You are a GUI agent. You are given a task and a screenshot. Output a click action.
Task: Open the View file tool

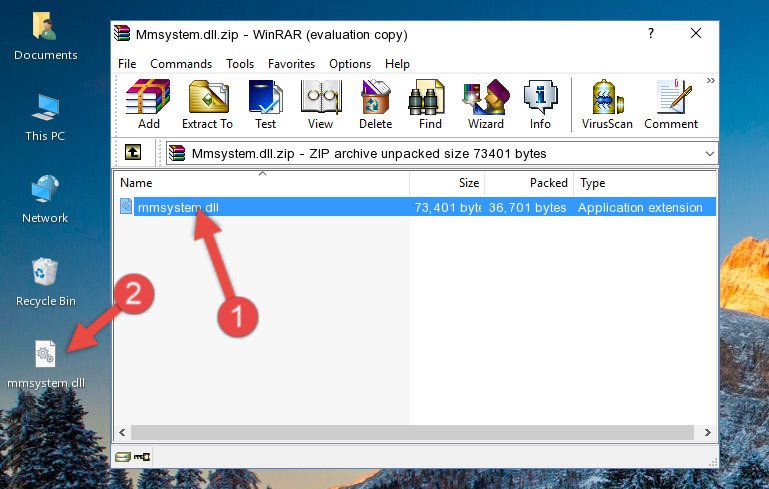[x=321, y=104]
